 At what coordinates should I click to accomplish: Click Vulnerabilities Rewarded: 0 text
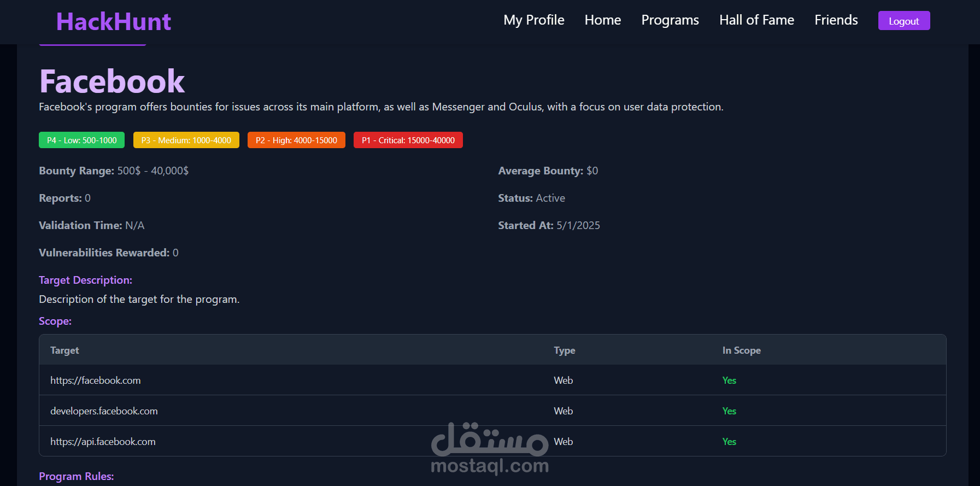tap(109, 253)
